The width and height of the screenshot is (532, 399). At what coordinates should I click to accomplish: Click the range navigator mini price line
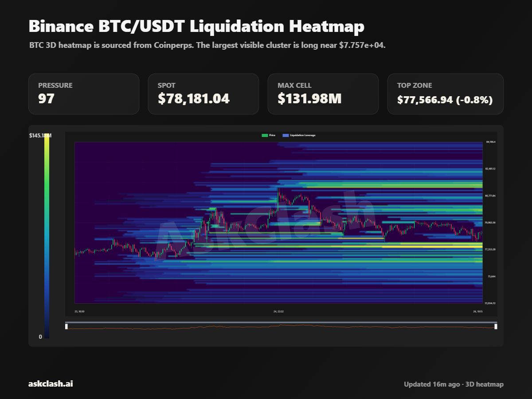[x=281, y=327]
